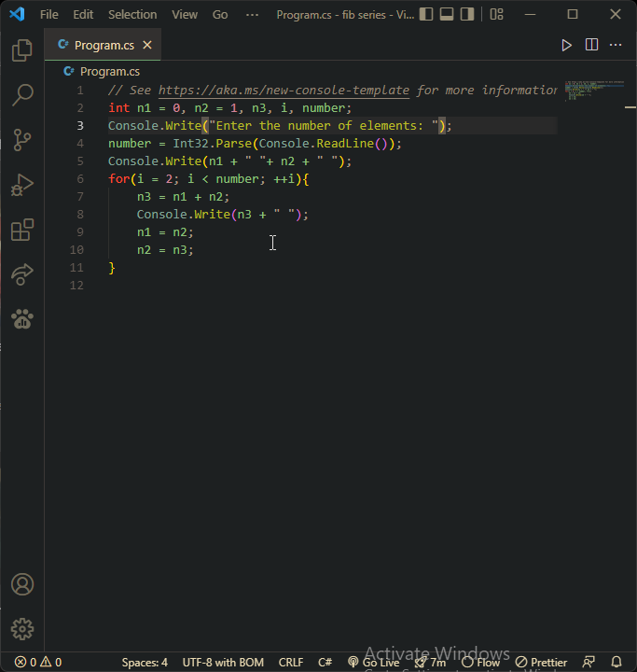Screen dimensions: 637x672
Task: Open Customize Layout icon in title bar
Action: point(496,14)
